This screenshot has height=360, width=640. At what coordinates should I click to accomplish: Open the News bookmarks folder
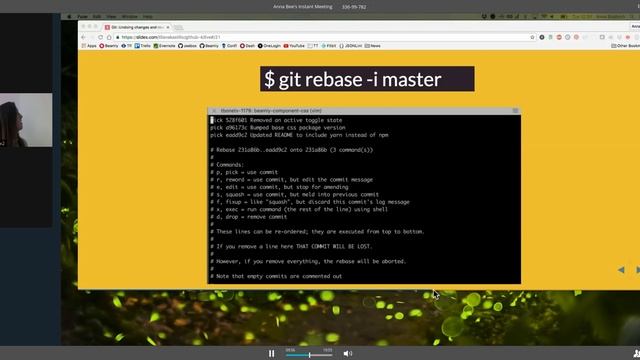(x=373, y=46)
